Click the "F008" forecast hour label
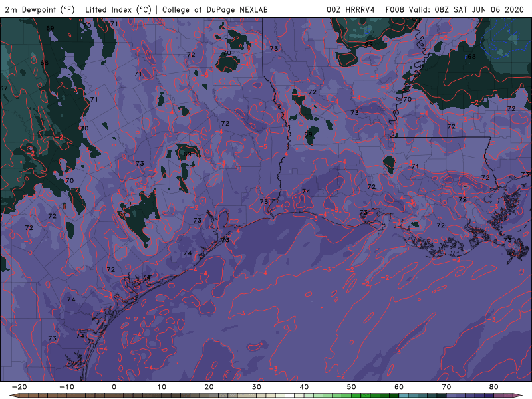This screenshot has width=532, height=399. coord(395,10)
